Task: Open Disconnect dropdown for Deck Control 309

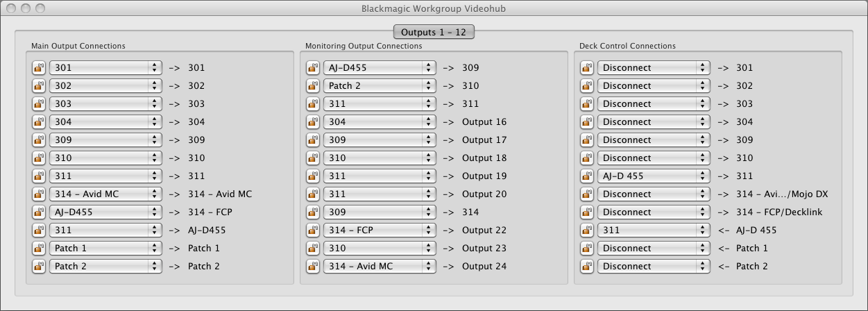Action: click(654, 140)
